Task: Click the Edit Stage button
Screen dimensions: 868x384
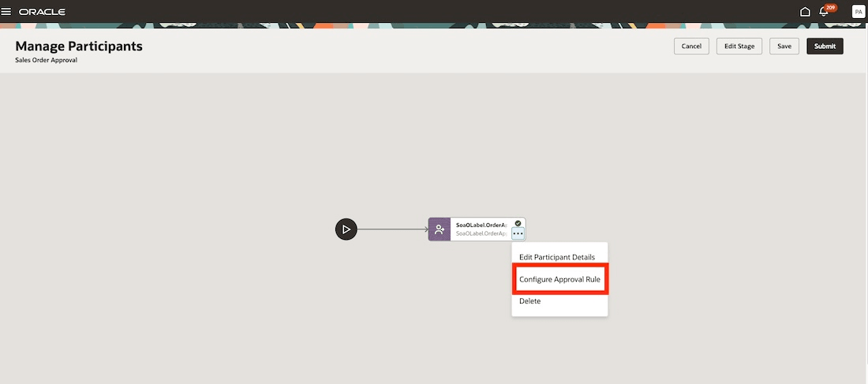Action: pos(739,47)
